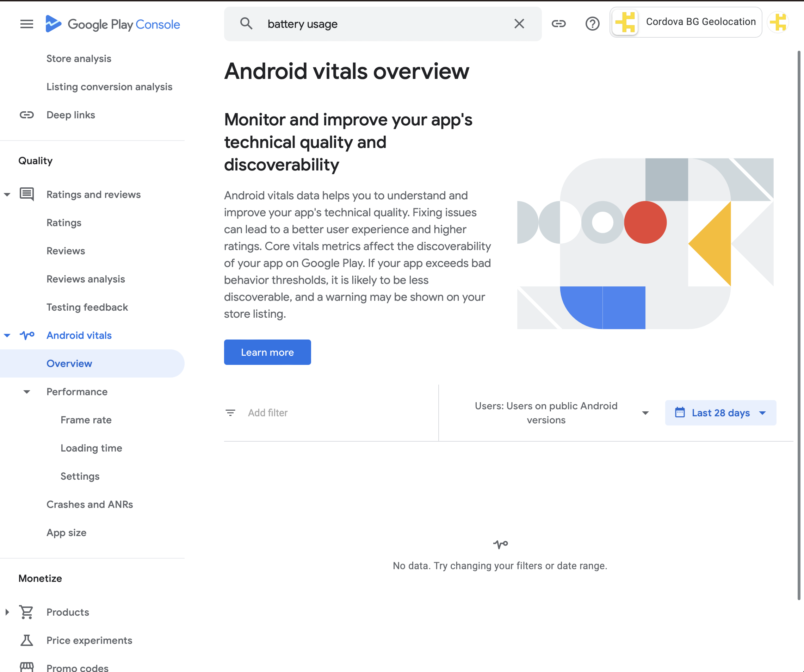Click the copy link icon
The image size is (804, 672).
558,24
